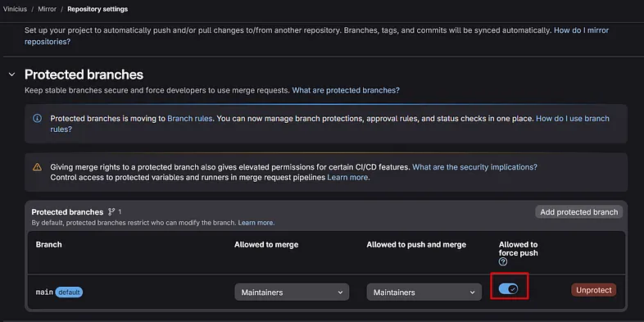Screen dimensions: 644x322
Task: Click the Protected branches section heading
Action: pyautogui.click(x=84, y=75)
